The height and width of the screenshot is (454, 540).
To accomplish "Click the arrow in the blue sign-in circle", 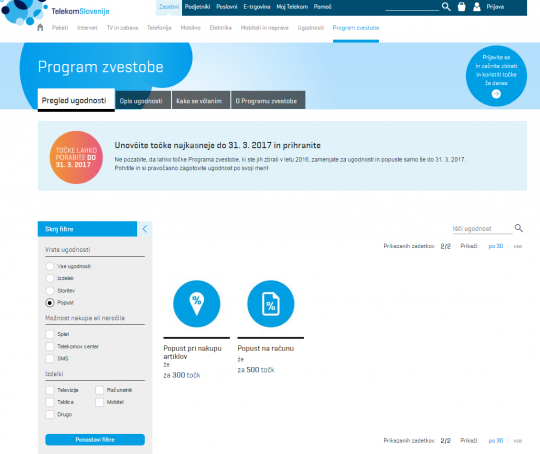I will pos(496,94).
